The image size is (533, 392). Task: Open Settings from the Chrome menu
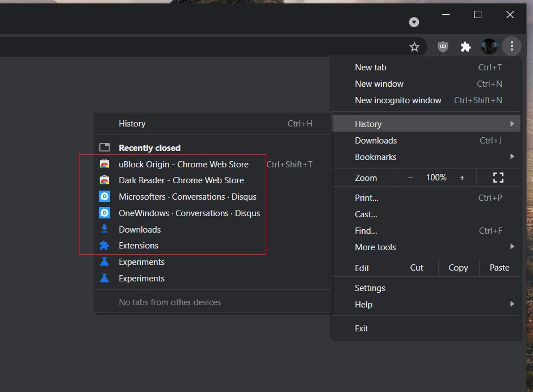(370, 288)
